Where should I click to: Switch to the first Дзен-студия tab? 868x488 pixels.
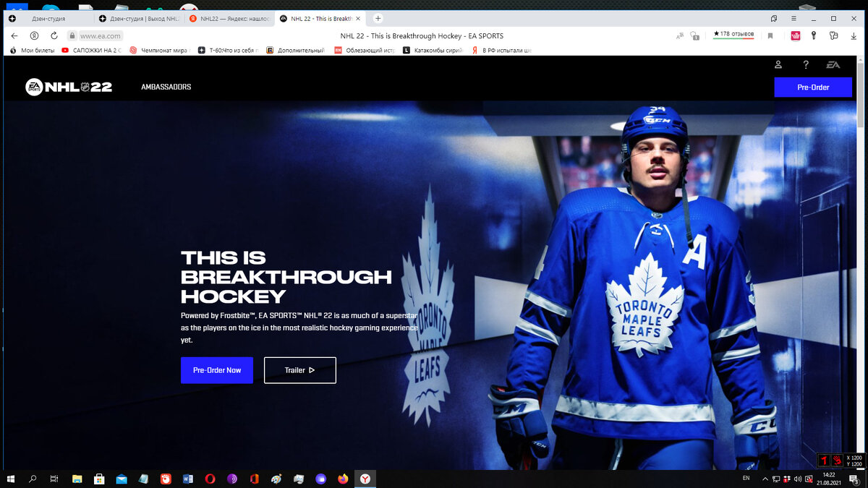48,18
